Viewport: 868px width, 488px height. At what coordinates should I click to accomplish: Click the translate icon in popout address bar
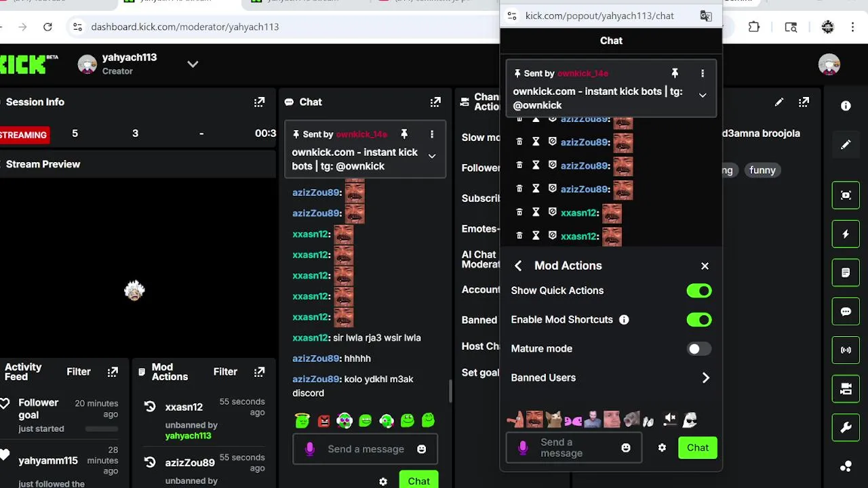point(706,16)
